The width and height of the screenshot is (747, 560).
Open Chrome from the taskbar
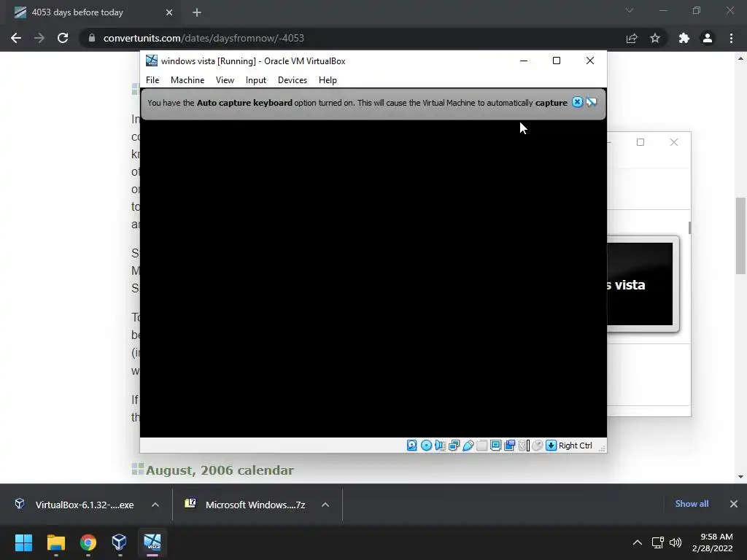click(x=88, y=542)
